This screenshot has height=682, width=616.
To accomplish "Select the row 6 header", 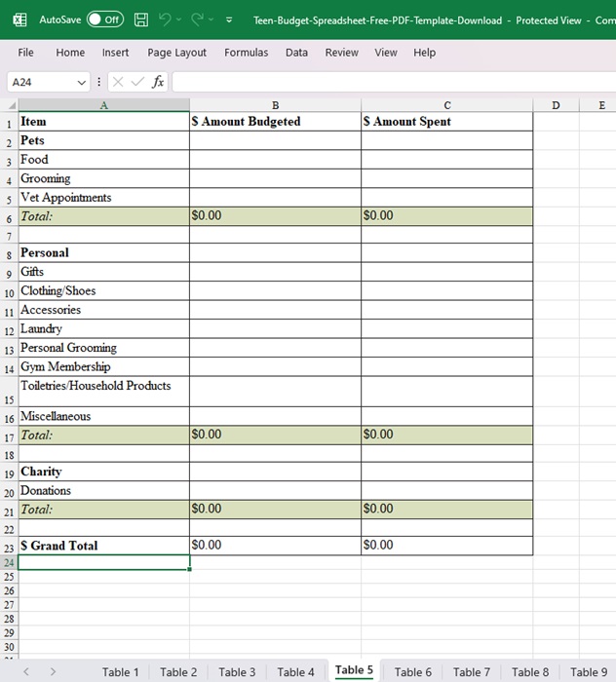I will (x=9, y=218).
